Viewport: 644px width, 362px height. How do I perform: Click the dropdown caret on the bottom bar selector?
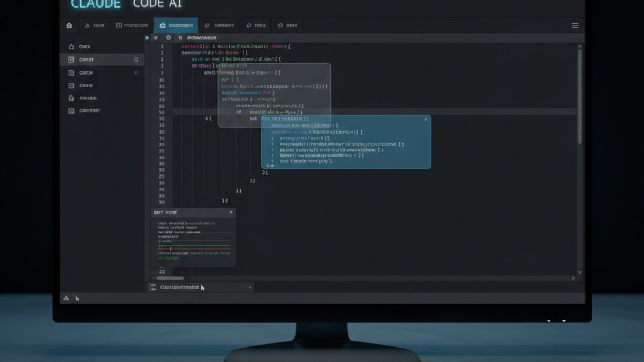pyautogui.click(x=250, y=287)
